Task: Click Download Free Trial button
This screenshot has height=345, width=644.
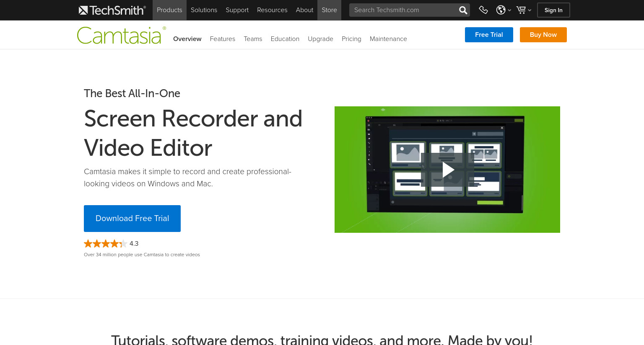Action: click(x=132, y=219)
